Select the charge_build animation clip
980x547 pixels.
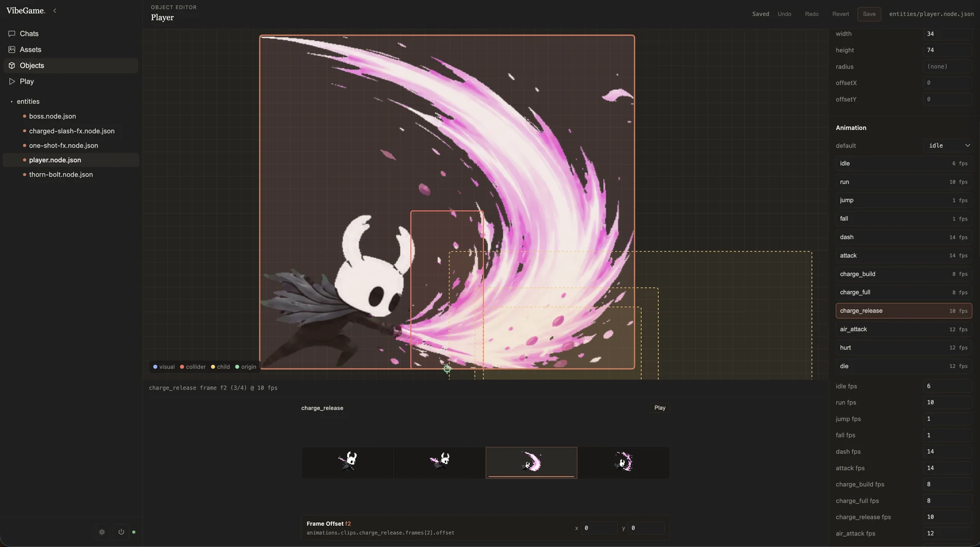904,274
